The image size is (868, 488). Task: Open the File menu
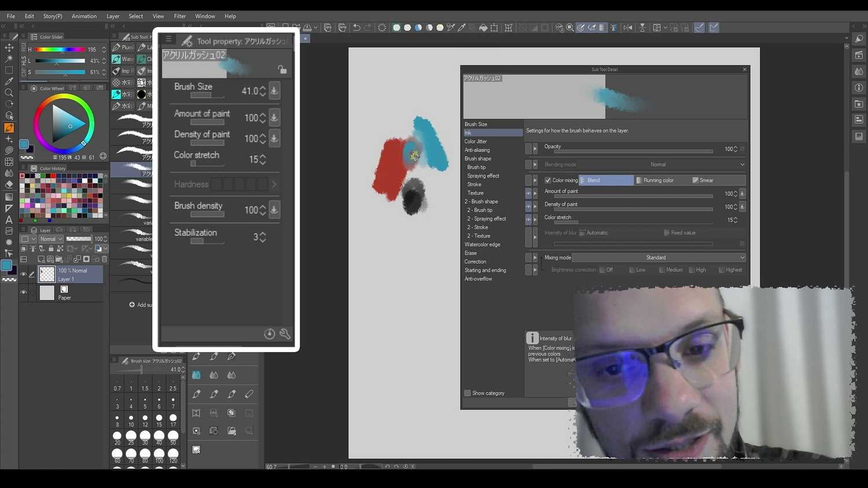click(11, 16)
